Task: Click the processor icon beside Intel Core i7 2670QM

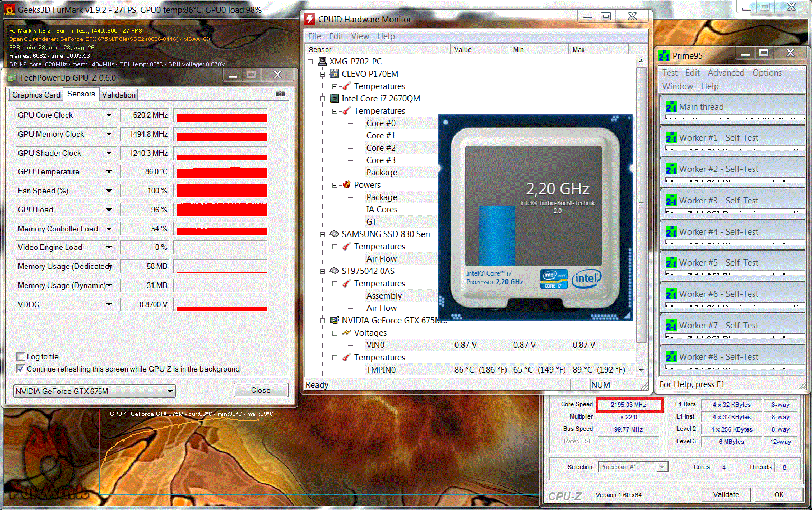Action: [x=335, y=98]
